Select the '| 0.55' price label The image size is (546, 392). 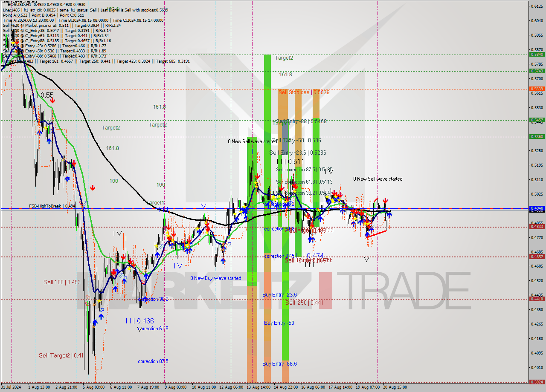(45, 95)
